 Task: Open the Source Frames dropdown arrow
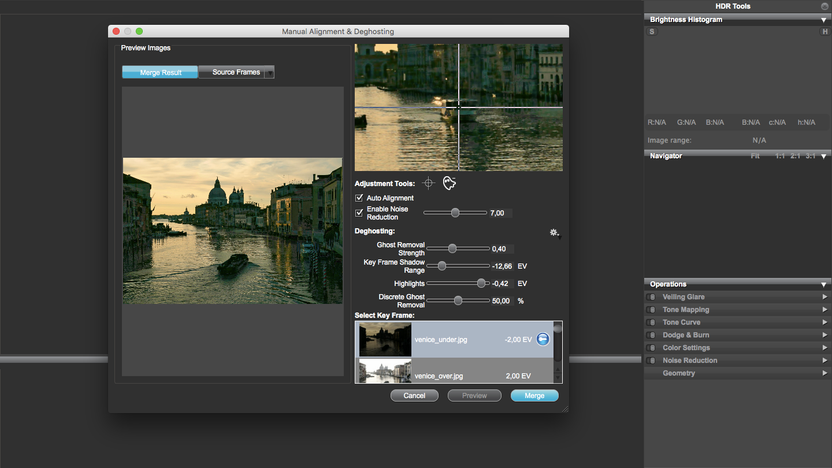[270, 73]
